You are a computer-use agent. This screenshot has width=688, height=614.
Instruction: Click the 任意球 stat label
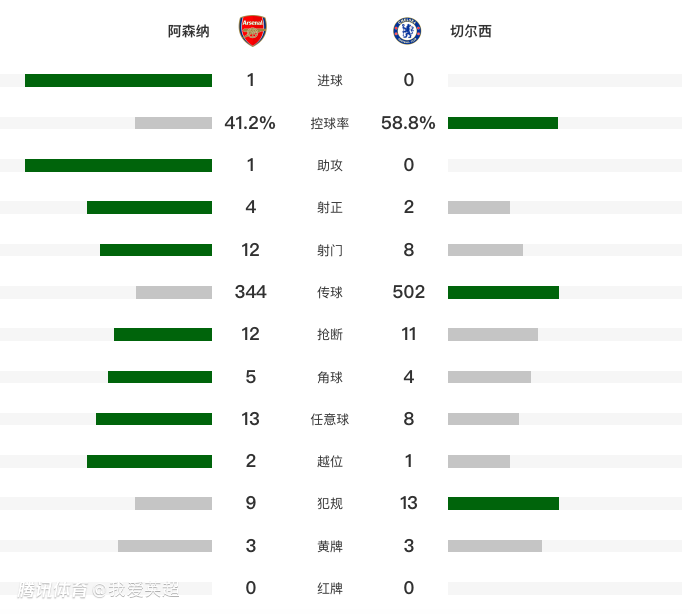[330, 419]
